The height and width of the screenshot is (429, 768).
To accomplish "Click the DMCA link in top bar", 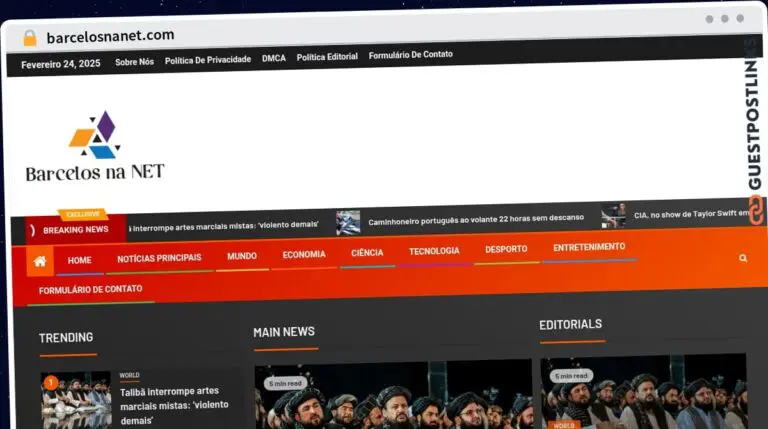I will click(x=274, y=58).
